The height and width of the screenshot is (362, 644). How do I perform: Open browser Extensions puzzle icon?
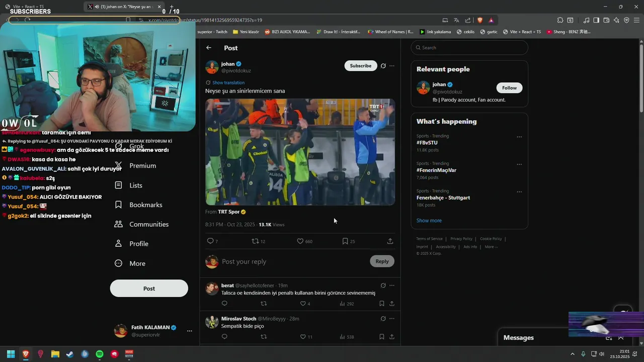(x=560, y=20)
